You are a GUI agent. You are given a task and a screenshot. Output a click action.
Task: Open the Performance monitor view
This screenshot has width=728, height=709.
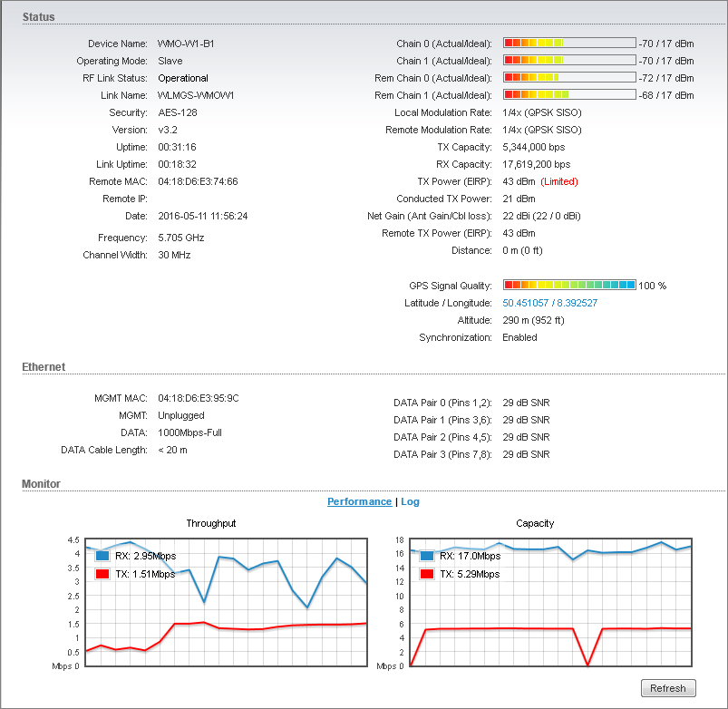[359, 501]
